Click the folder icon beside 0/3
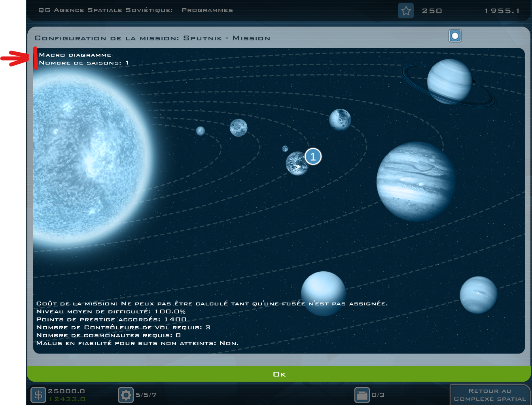 pyautogui.click(x=362, y=395)
